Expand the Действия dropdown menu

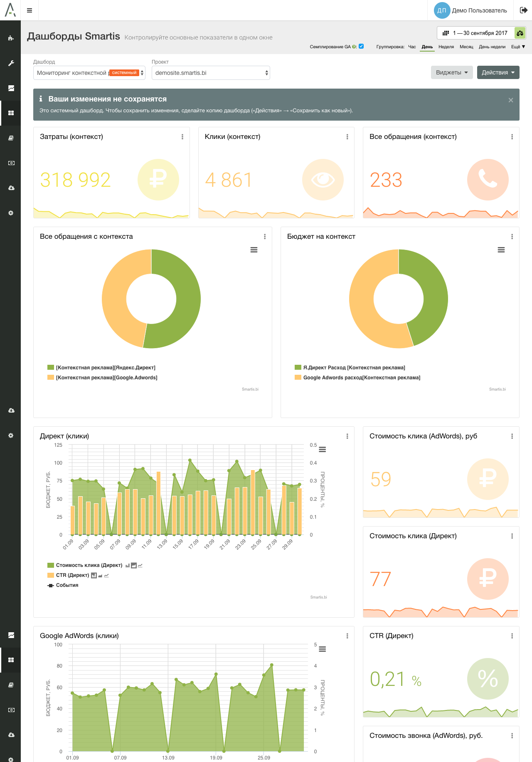[498, 72]
